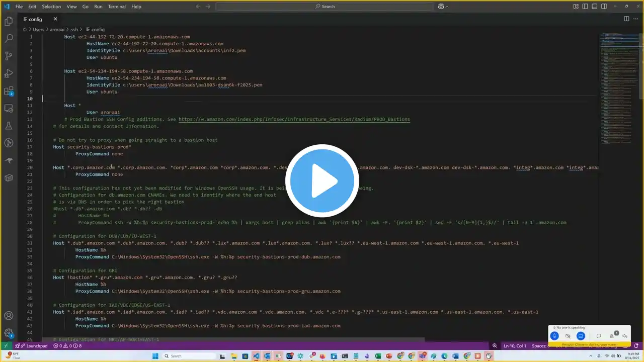The image size is (644, 362).
Task: Show errors and warnings problems count
Action: point(67,346)
